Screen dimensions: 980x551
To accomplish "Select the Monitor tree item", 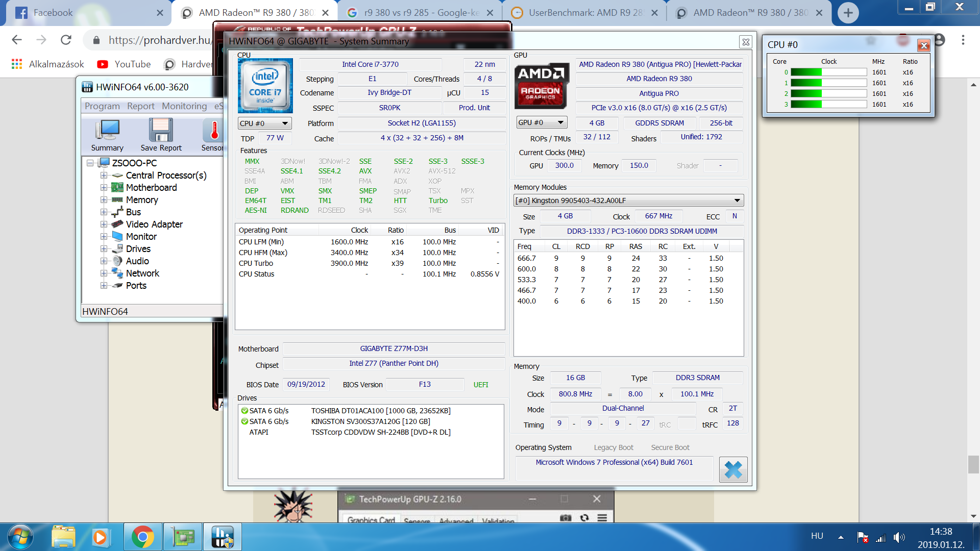I will 141,237.
